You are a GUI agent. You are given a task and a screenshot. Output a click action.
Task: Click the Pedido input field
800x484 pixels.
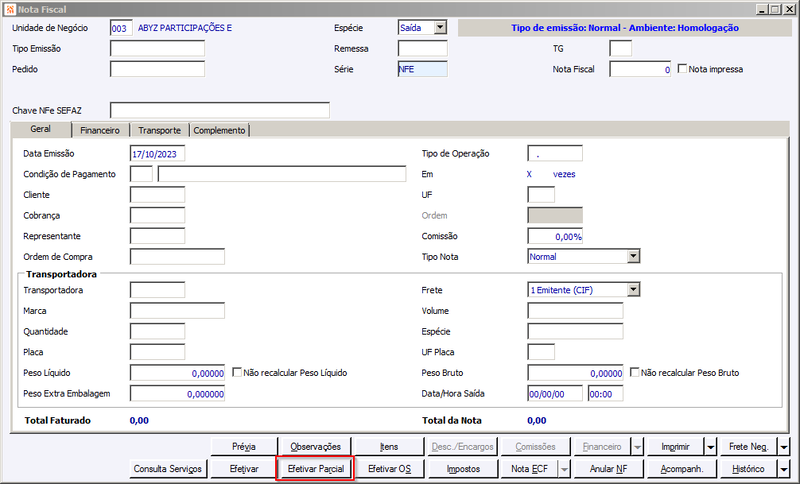coord(157,69)
